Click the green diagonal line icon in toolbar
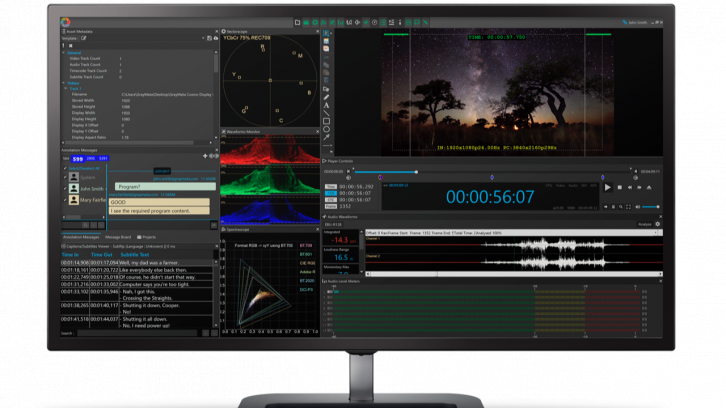This screenshot has width=726, height=408. (426, 22)
